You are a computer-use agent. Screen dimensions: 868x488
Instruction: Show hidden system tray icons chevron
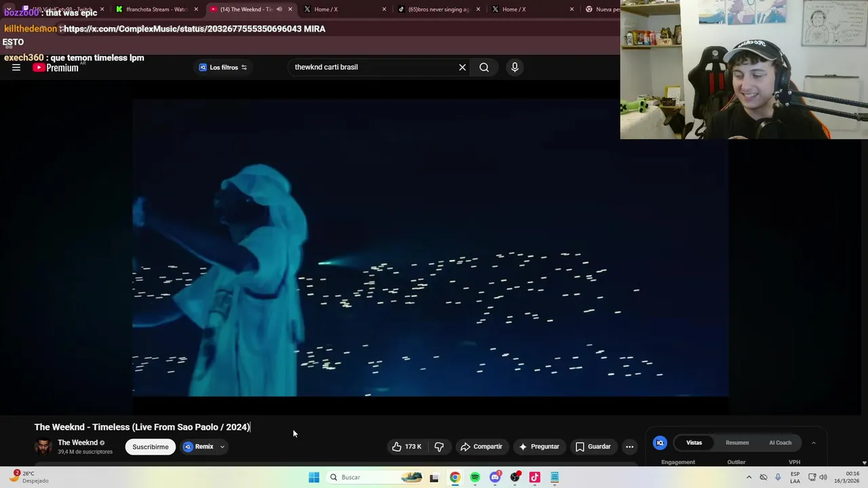(x=749, y=477)
